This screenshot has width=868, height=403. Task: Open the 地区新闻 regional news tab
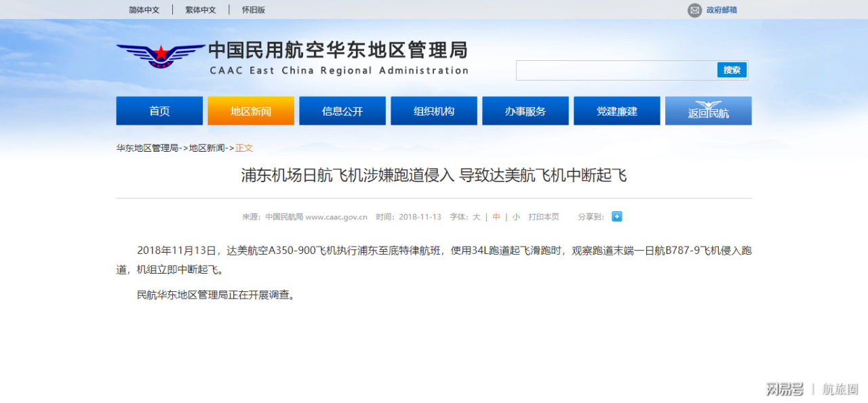coord(251,111)
